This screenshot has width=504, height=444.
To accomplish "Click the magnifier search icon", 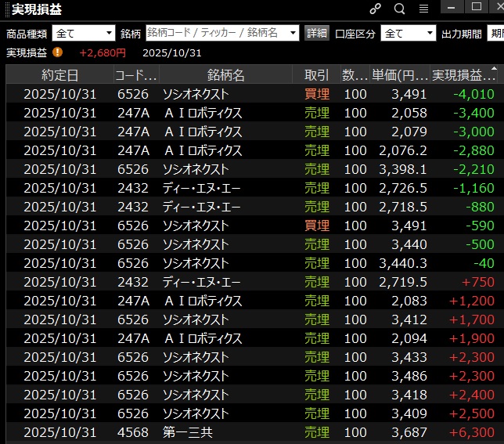I will point(399,9).
